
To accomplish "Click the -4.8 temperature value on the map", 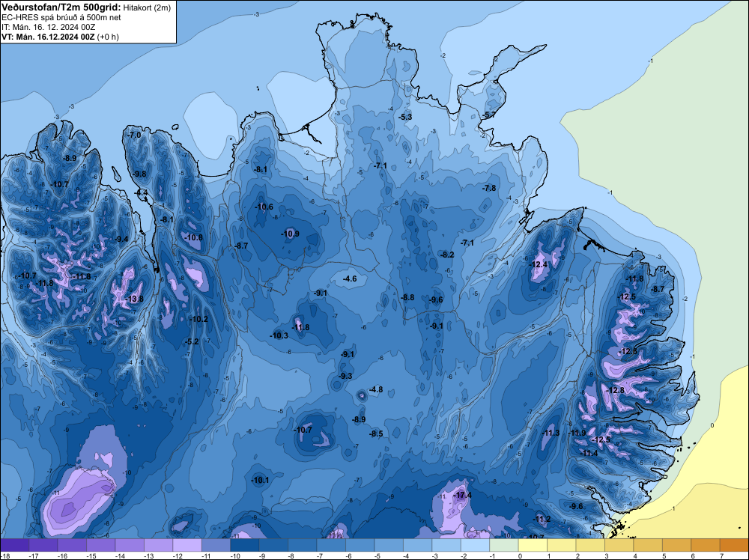I will coord(376,389).
